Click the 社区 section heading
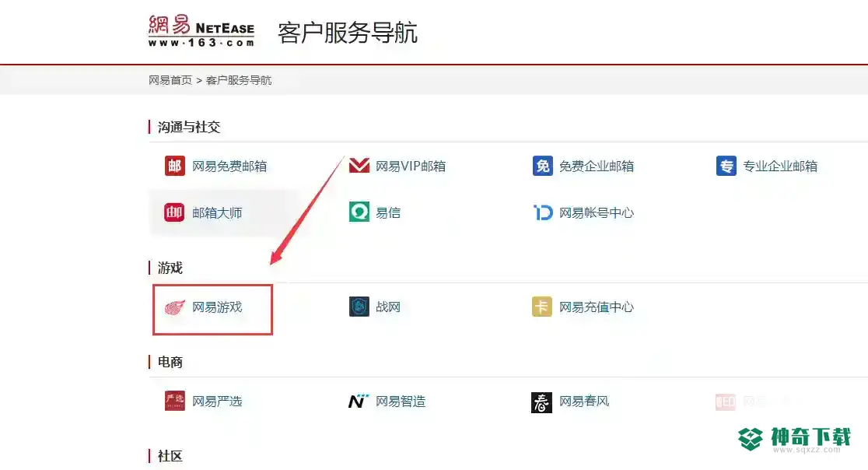868x470 pixels. (170, 456)
